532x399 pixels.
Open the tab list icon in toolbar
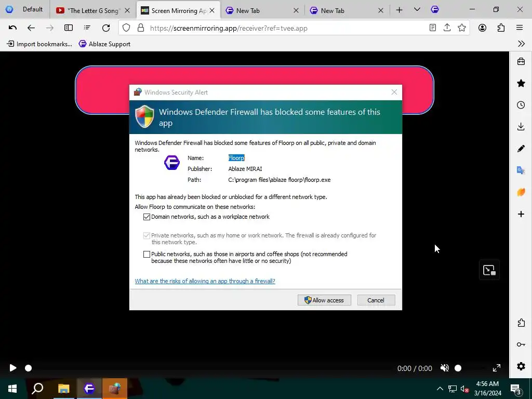coord(87,28)
